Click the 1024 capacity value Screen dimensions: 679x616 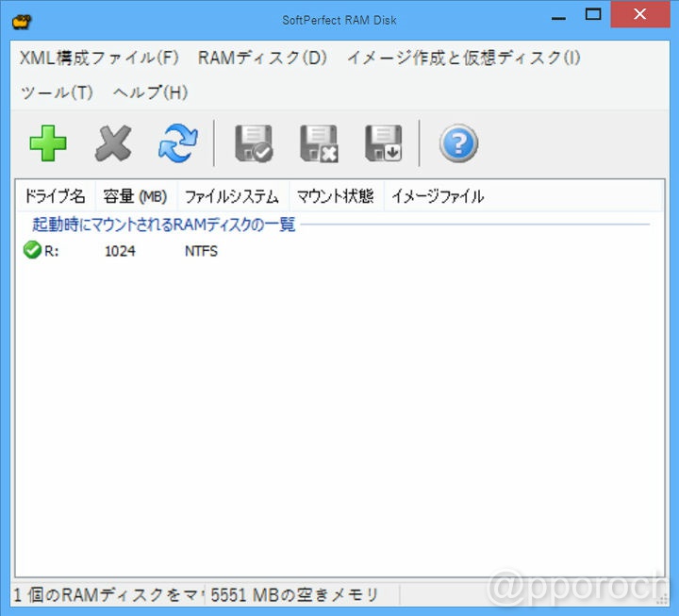click(120, 251)
